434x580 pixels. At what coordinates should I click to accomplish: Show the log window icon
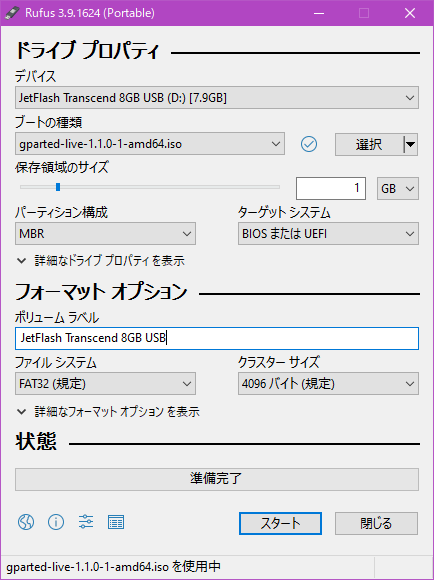(x=116, y=522)
